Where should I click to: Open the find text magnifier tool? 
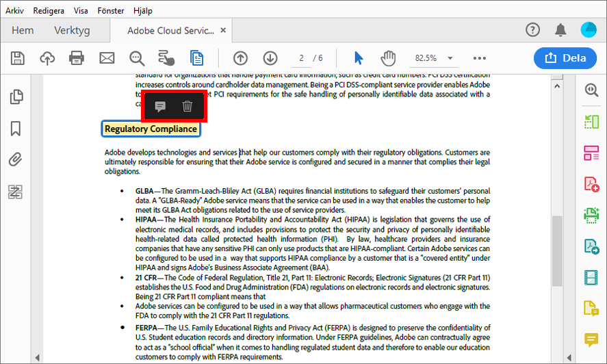tap(137, 58)
